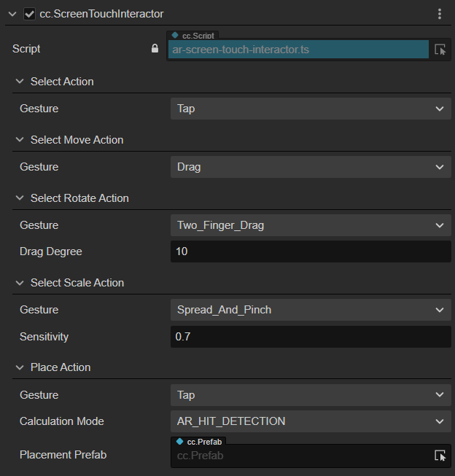The height and width of the screenshot is (476, 455).
Task: Click the Drag Degree input field
Action: pyautogui.click(x=310, y=252)
